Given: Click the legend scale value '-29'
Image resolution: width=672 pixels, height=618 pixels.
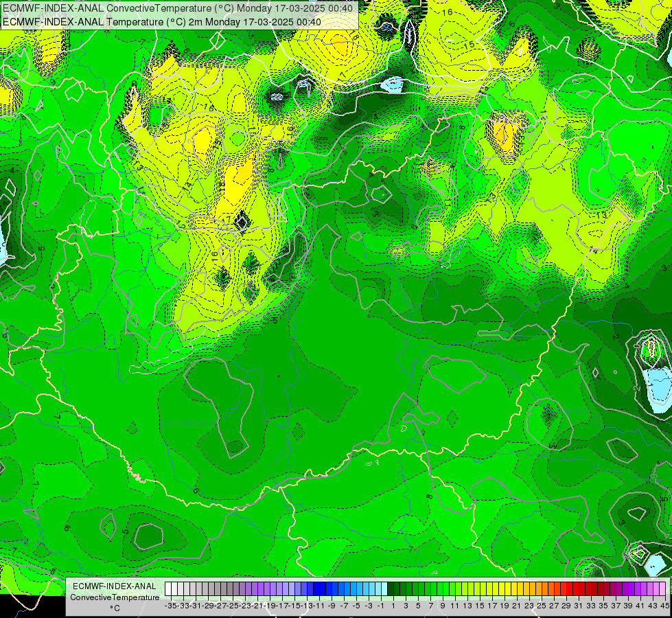Looking at the screenshot, I should point(208,606).
